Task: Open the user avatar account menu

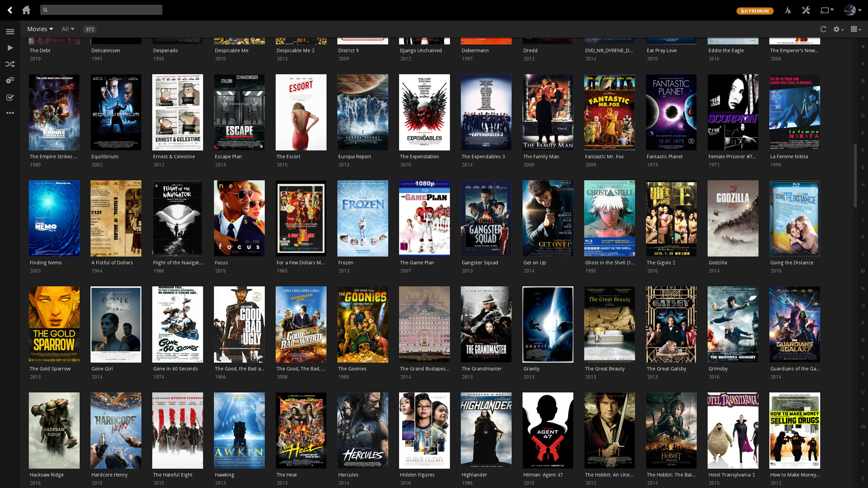Action: click(853, 10)
